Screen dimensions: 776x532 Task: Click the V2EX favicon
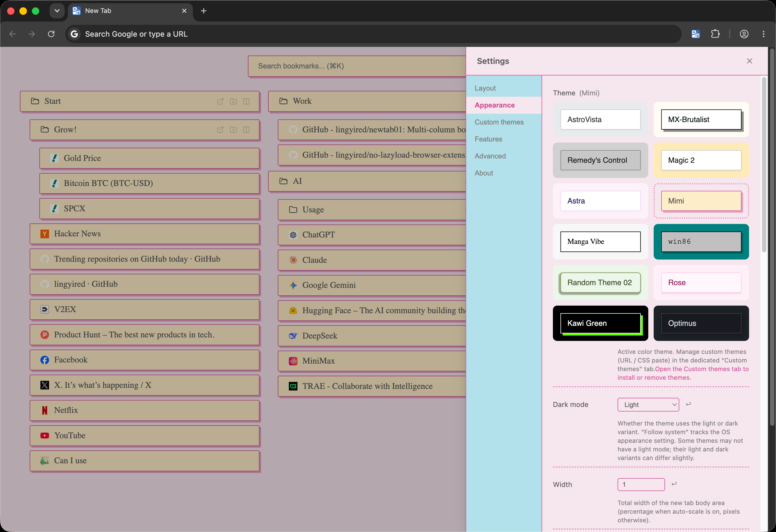point(45,310)
